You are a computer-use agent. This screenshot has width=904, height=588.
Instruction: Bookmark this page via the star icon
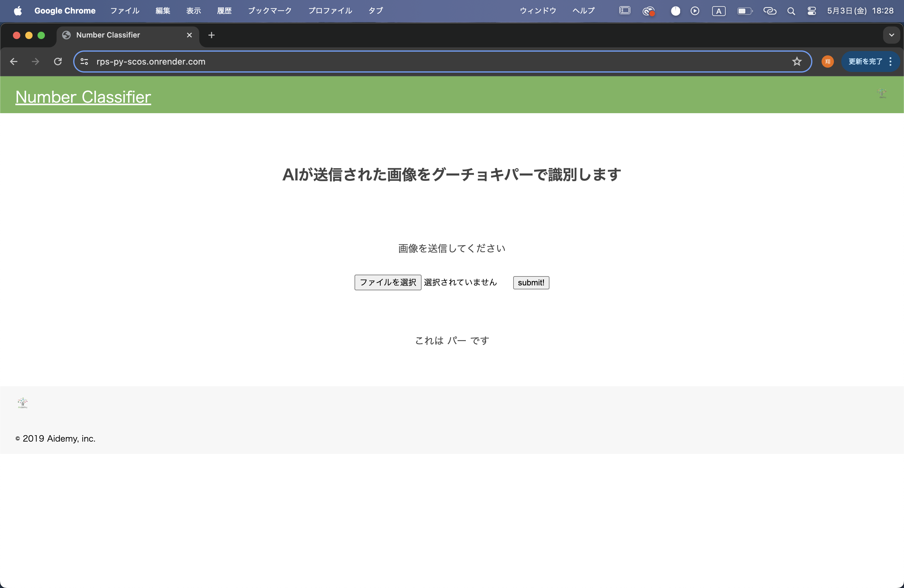796,61
